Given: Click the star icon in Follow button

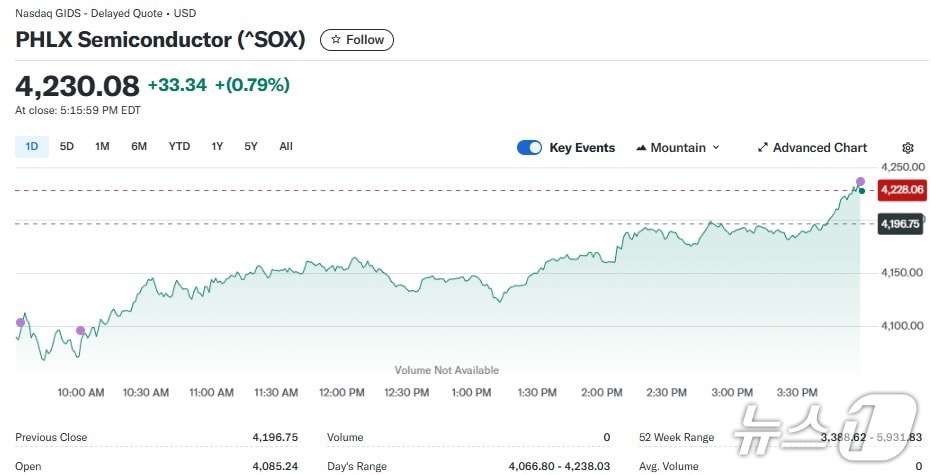Looking at the screenshot, I should [336, 40].
